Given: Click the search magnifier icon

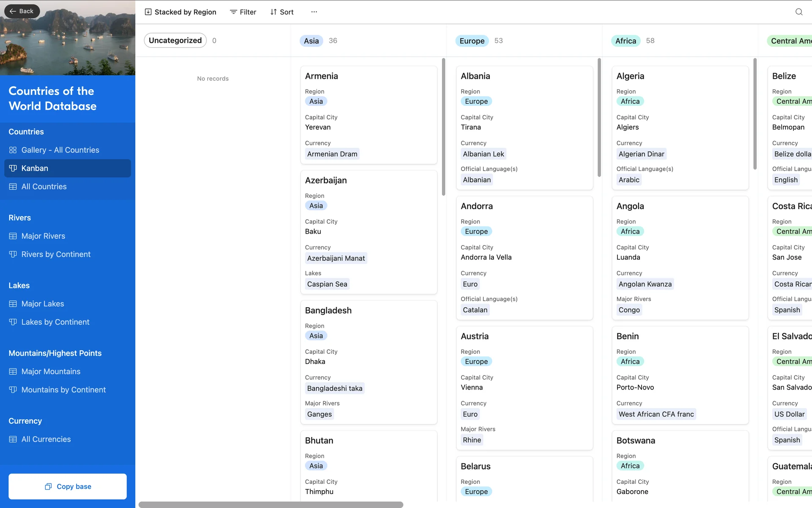Looking at the screenshot, I should (798, 12).
